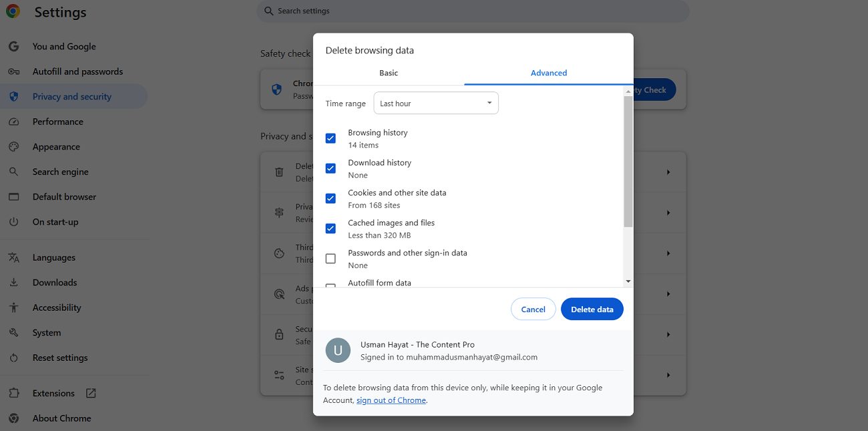Select the Search engine magnifier icon

point(13,171)
